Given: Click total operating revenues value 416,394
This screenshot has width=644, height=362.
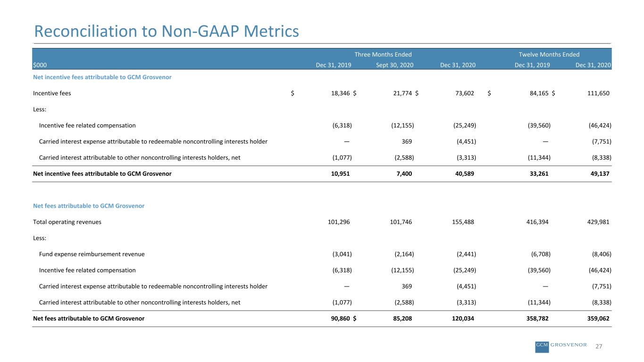Looking at the screenshot, I should pos(538,222).
